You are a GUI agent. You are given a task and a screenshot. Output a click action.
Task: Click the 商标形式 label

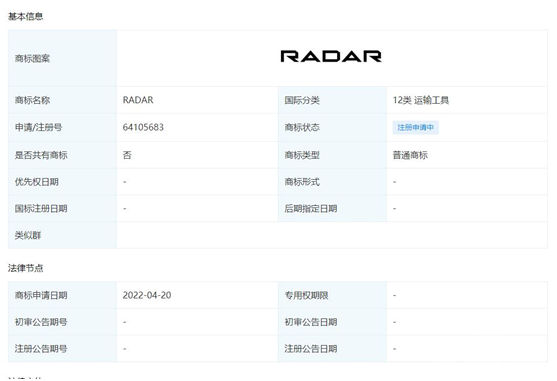coord(302,182)
